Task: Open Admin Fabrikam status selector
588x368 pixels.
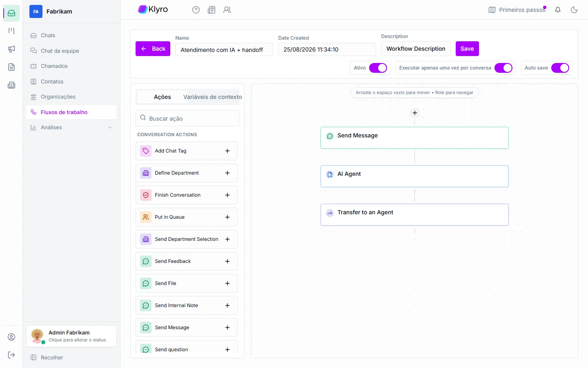Action: tap(71, 336)
